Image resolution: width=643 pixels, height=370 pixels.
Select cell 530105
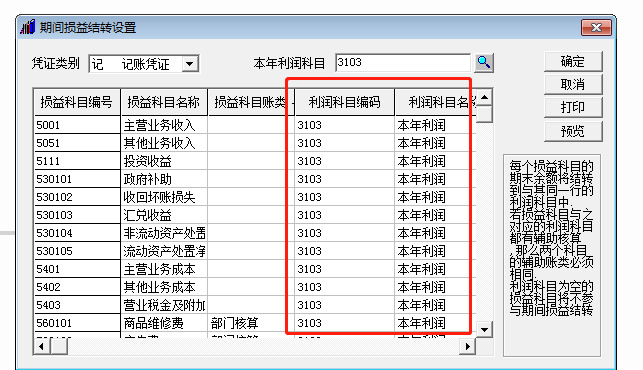point(77,251)
